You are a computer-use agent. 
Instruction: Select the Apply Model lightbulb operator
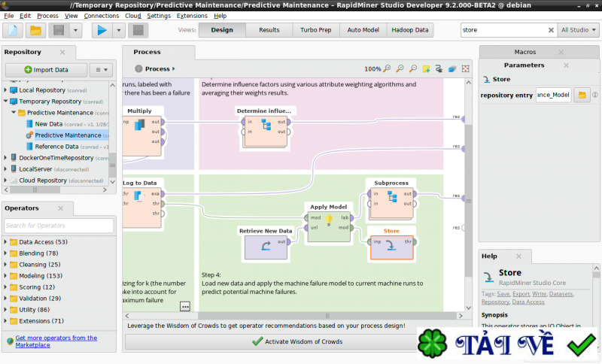pyautogui.click(x=329, y=226)
